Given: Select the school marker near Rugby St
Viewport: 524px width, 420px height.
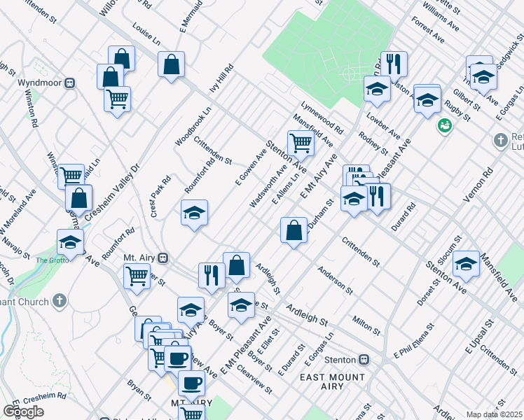Looking at the screenshot, I should [x=427, y=102].
